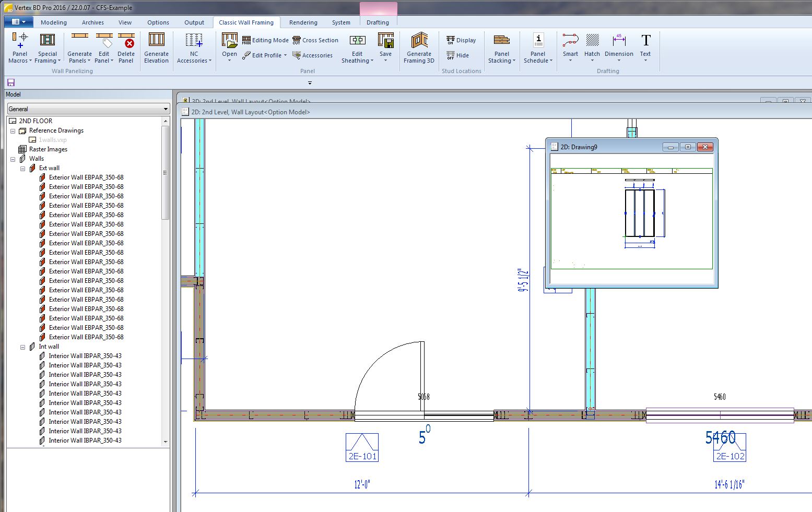Open Generate Framing 3D tool
The image size is (812, 512).
[x=419, y=47]
